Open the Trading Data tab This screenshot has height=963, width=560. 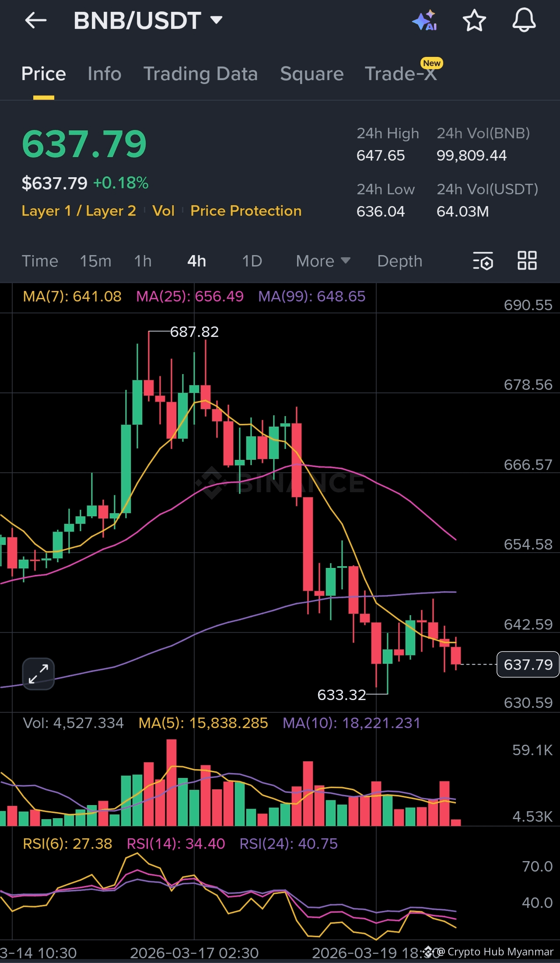point(201,74)
